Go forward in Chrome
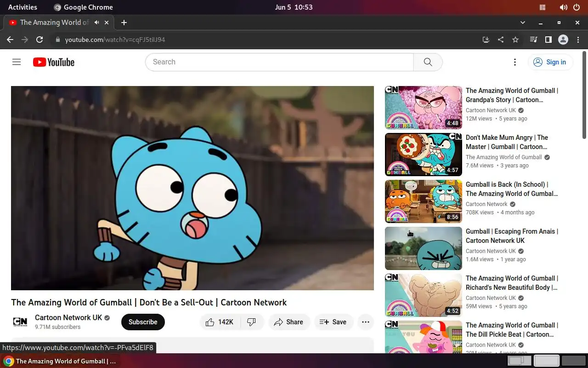Viewport: 588px width, 368px height. (25, 40)
